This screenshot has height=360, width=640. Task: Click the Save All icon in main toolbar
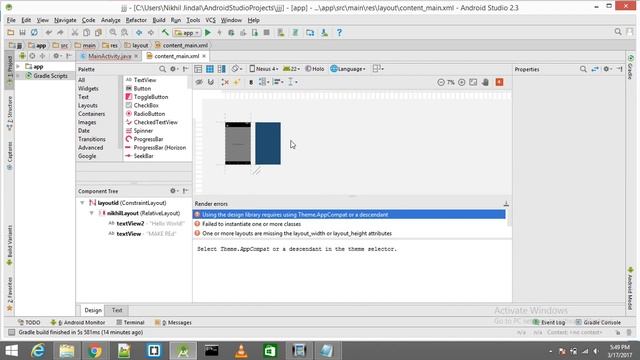[22, 33]
